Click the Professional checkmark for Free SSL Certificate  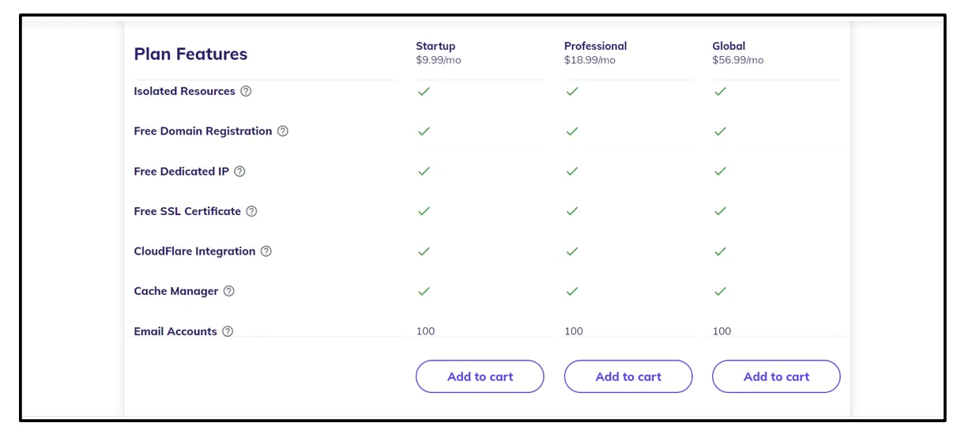(x=572, y=211)
